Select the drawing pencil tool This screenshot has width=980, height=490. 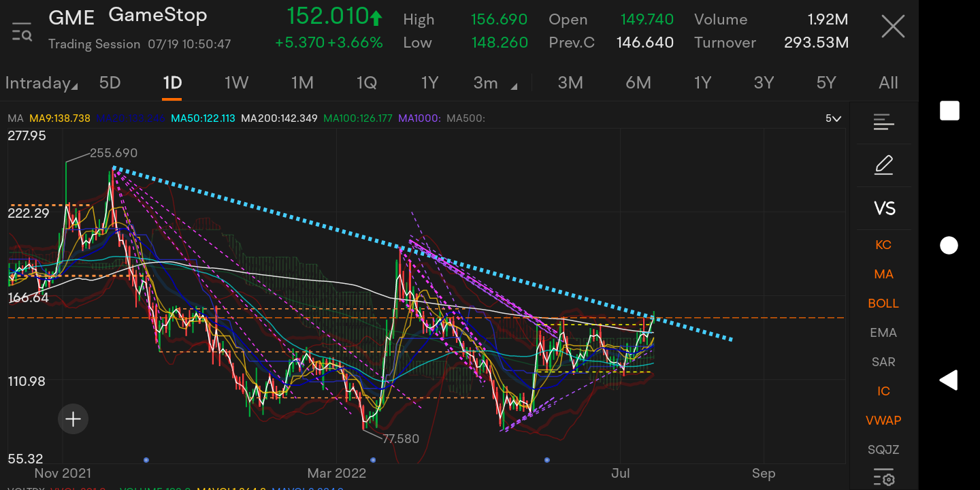[883, 165]
